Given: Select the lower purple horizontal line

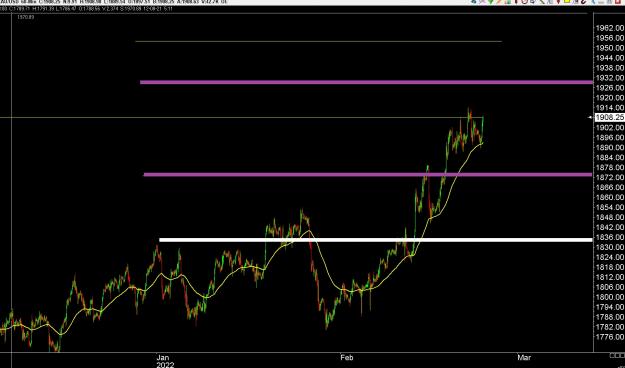Looking at the screenshot, I should pyautogui.click(x=368, y=175).
